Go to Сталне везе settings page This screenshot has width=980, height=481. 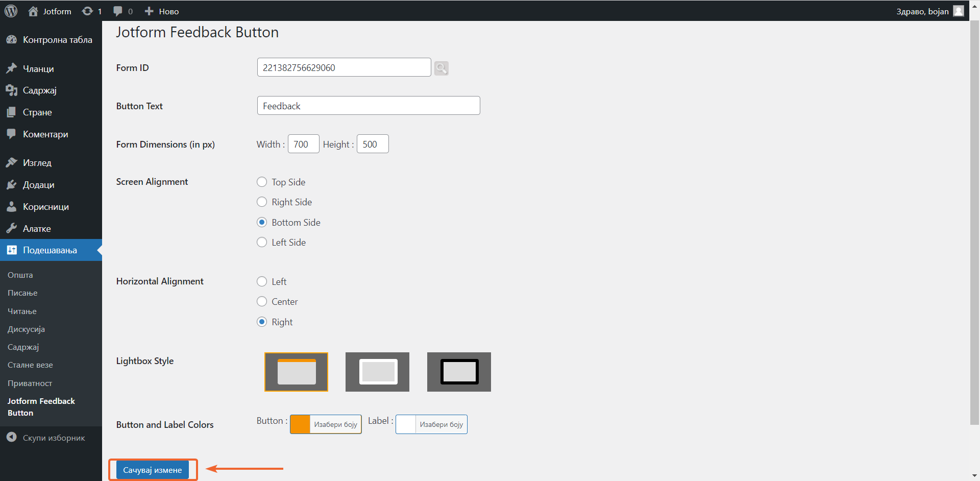click(30, 365)
